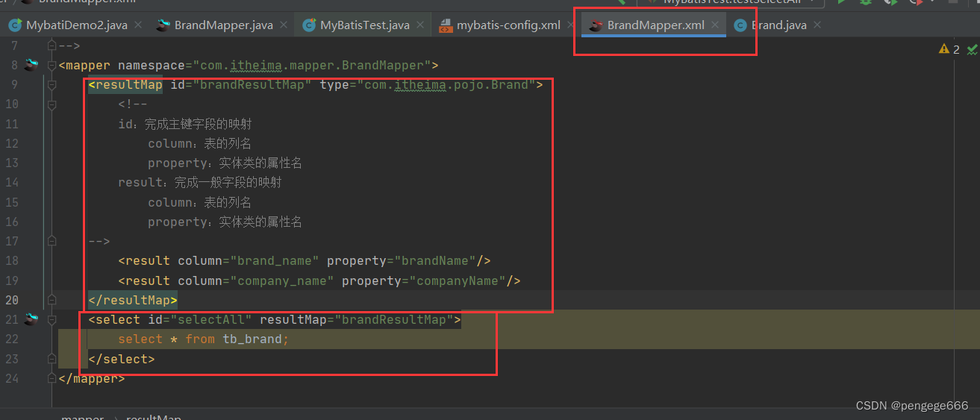This screenshot has width=980, height=420.
Task: Click the comment text 'result:完成一般字段的映射'
Action: pyautogui.click(x=200, y=182)
